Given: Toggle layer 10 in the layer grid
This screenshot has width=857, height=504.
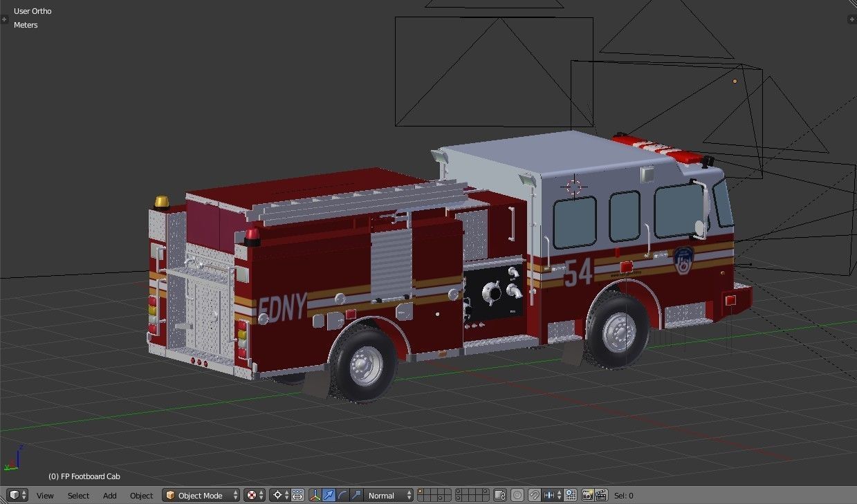Looking at the screenshot, I should (486, 492).
